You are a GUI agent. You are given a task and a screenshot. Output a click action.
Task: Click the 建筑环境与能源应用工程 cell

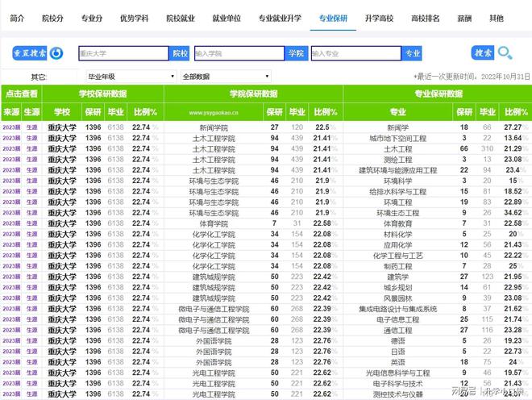397,170
